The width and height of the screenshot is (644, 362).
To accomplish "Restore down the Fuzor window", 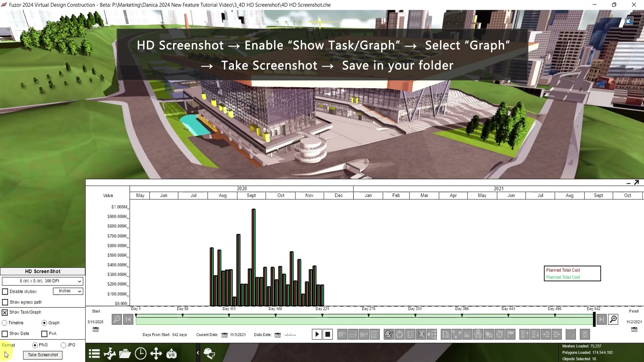I will [x=614, y=5].
